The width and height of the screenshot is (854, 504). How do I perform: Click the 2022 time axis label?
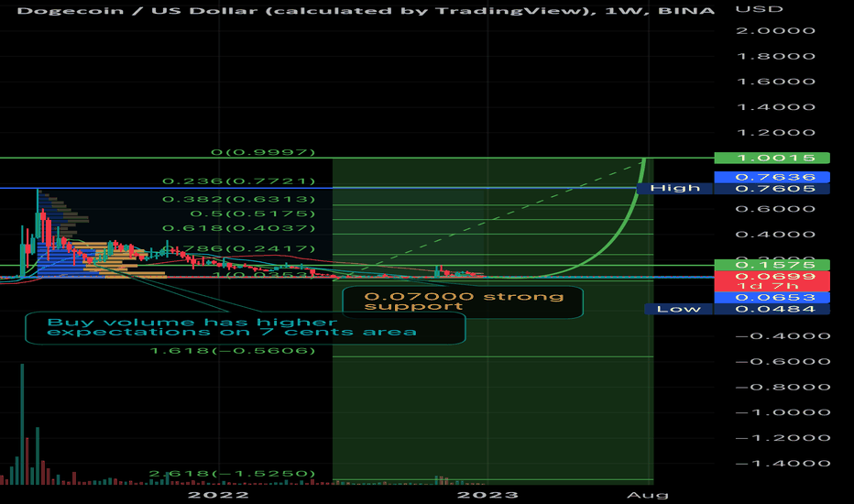pos(218,495)
